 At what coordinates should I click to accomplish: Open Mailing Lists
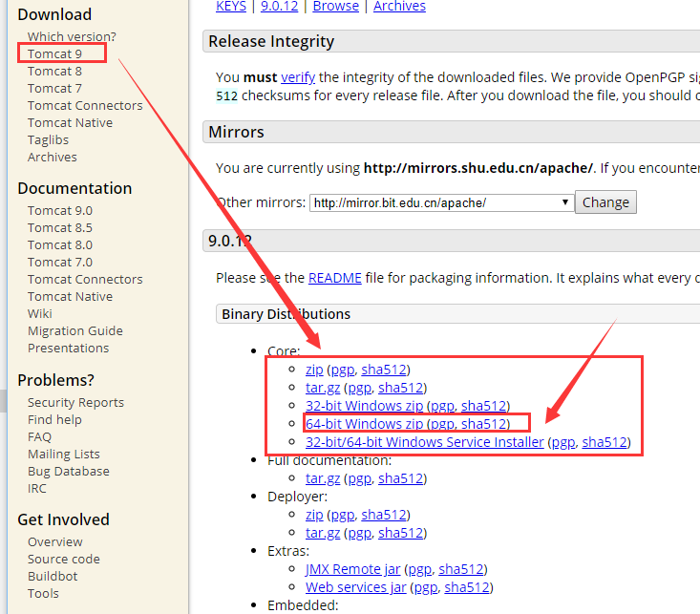63,455
